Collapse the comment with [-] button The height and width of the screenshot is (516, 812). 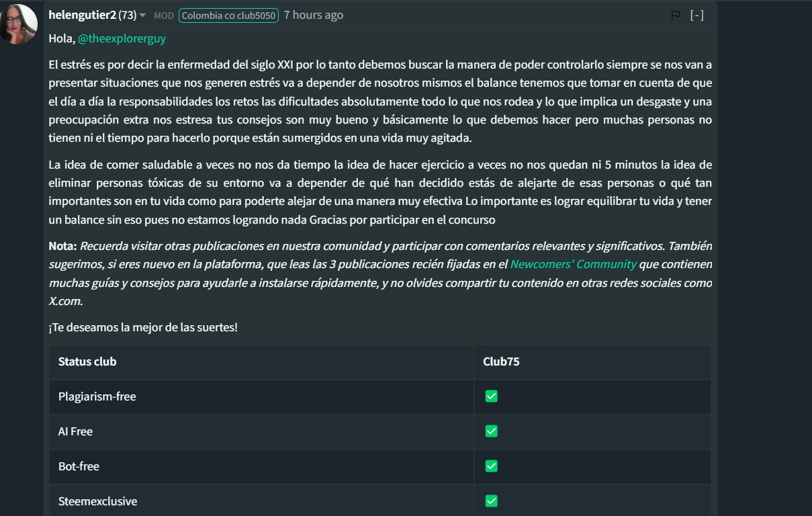[697, 15]
